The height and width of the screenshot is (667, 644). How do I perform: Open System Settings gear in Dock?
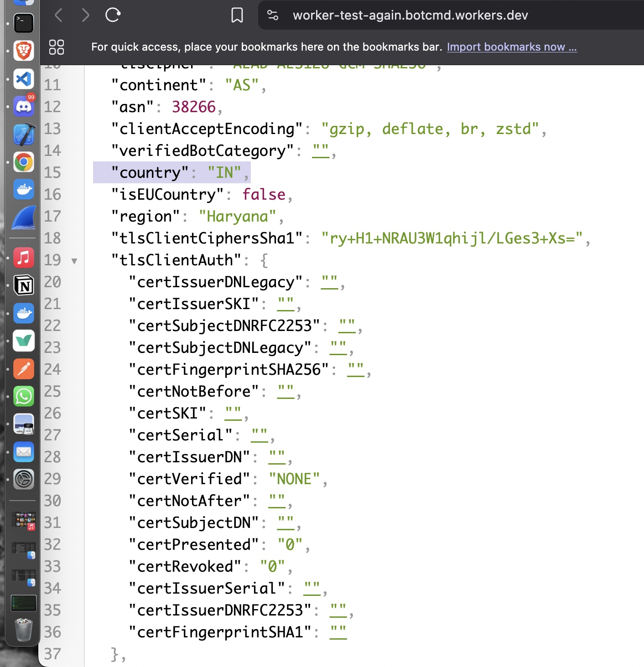point(24,480)
